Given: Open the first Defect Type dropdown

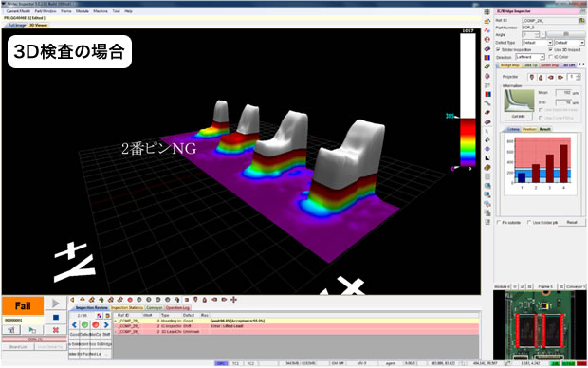Looking at the screenshot, I should pos(537,43).
